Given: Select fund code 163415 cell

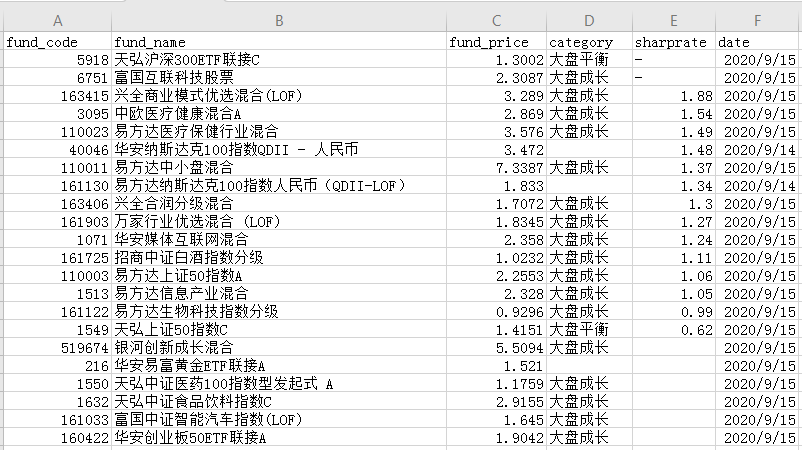Looking at the screenshot, I should click(x=57, y=95).
